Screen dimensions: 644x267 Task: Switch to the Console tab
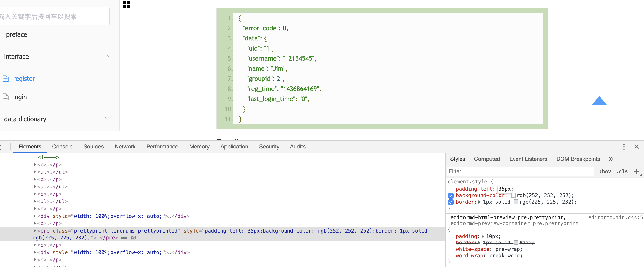point(62,147)
